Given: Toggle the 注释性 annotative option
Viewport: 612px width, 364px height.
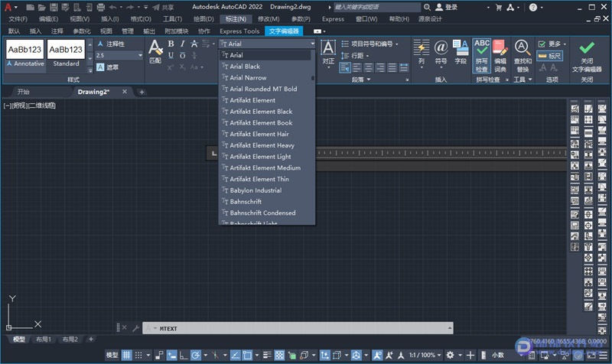Looking at the screenshot, I should pyautogui.click(x=111, y=44).
